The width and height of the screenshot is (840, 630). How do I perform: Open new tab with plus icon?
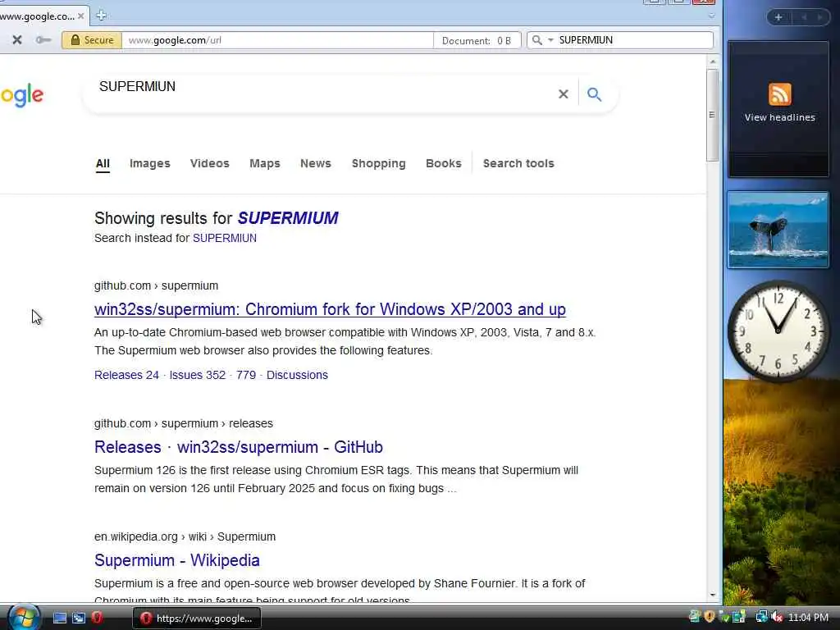pyautogui.click(x=101, y=16)
